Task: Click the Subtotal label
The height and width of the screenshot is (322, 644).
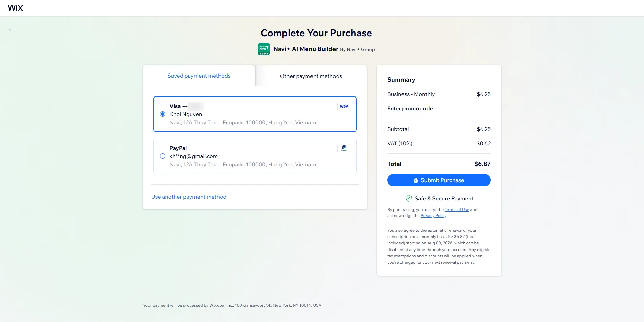Action: pos(398,129)
